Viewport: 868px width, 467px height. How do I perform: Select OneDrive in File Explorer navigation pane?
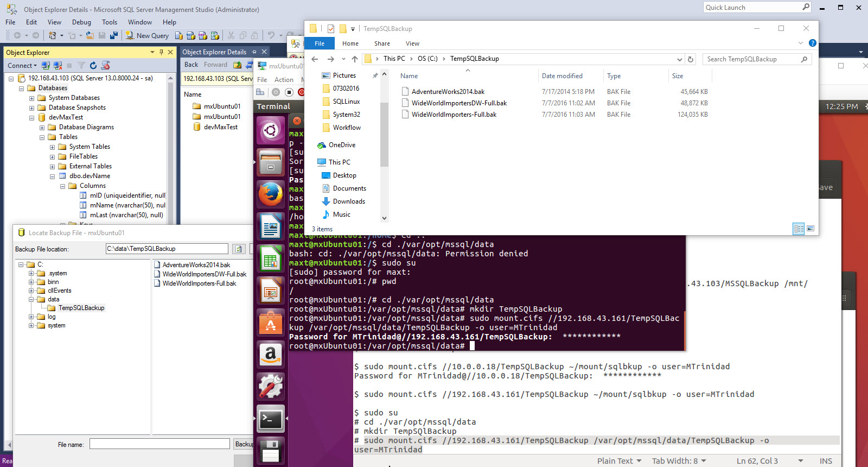tap(342, 145)
